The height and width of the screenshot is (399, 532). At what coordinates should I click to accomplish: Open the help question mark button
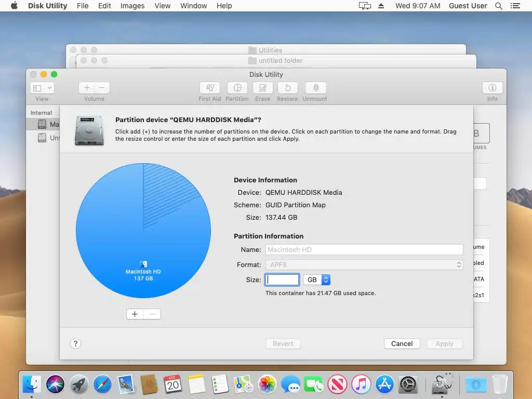76,344
